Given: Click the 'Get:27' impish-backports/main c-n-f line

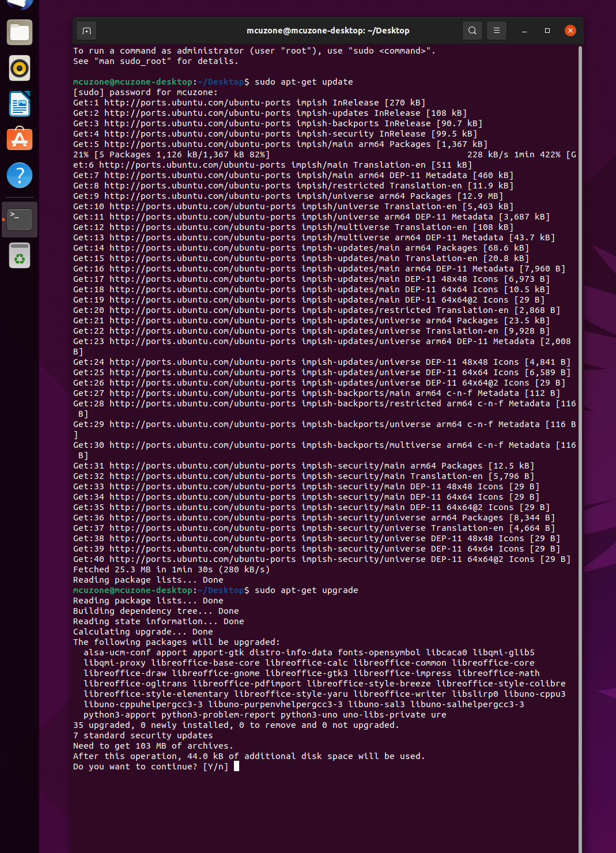Looking at the screenshot, I should 316,393.
